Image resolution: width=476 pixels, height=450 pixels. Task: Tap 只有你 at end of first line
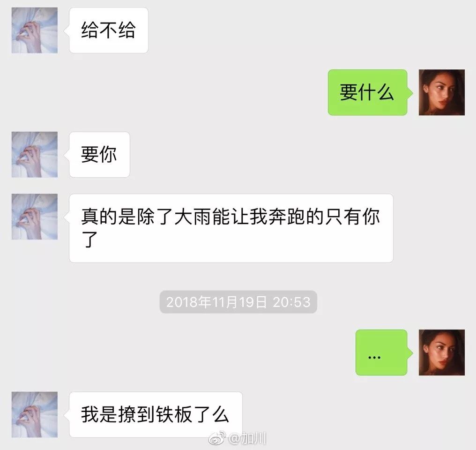[x=352, y=217]
